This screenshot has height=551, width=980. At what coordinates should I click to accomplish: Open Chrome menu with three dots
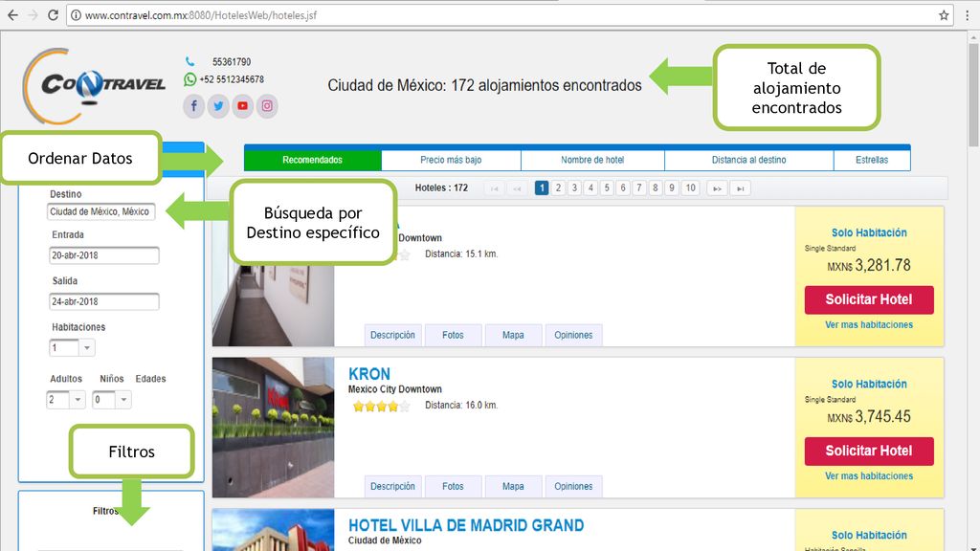pyautogui.click(x=968, y=15)
